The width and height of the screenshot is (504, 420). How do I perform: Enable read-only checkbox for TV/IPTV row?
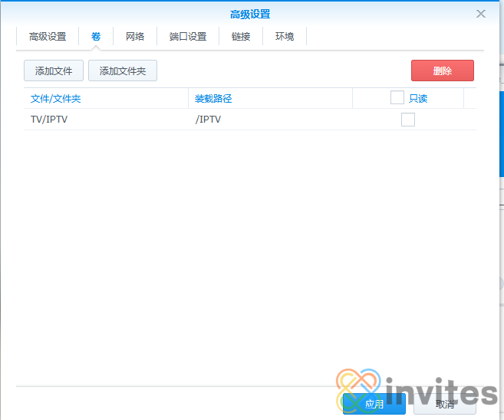(408, 120)
